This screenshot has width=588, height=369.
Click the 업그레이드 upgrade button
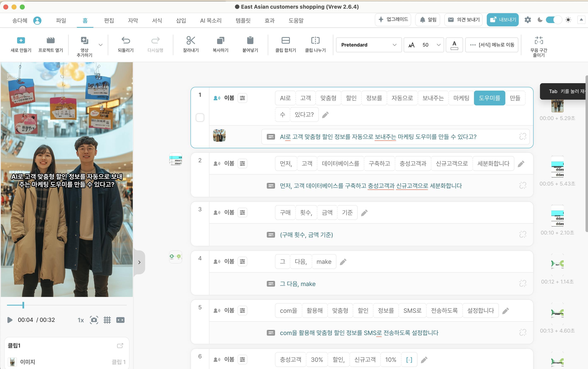coord(393,20)
